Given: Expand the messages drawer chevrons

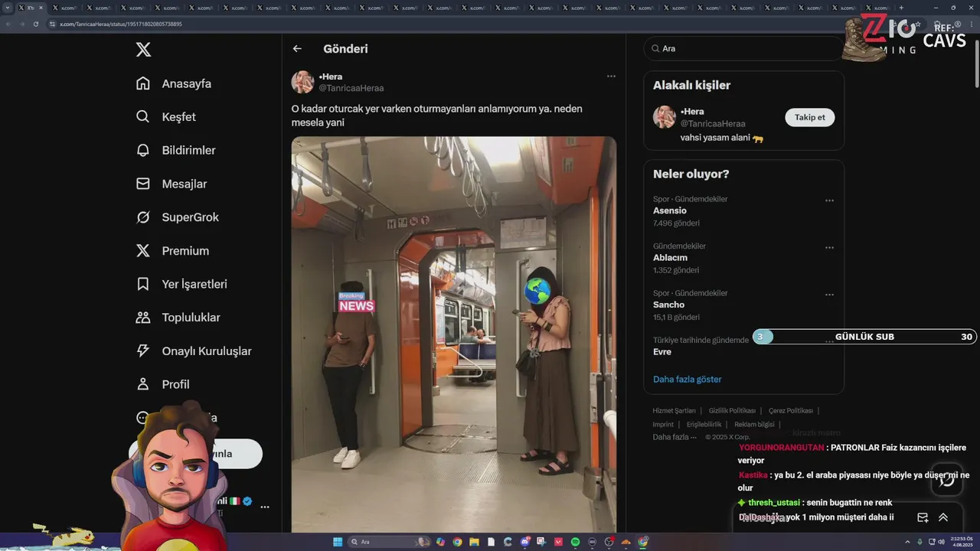Looking at the screenshot, I should (x=943, y=517).
